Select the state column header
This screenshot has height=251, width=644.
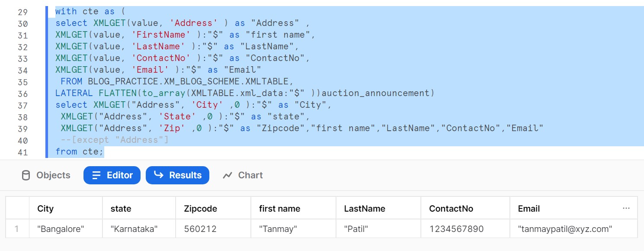click(x=121, y=209)
